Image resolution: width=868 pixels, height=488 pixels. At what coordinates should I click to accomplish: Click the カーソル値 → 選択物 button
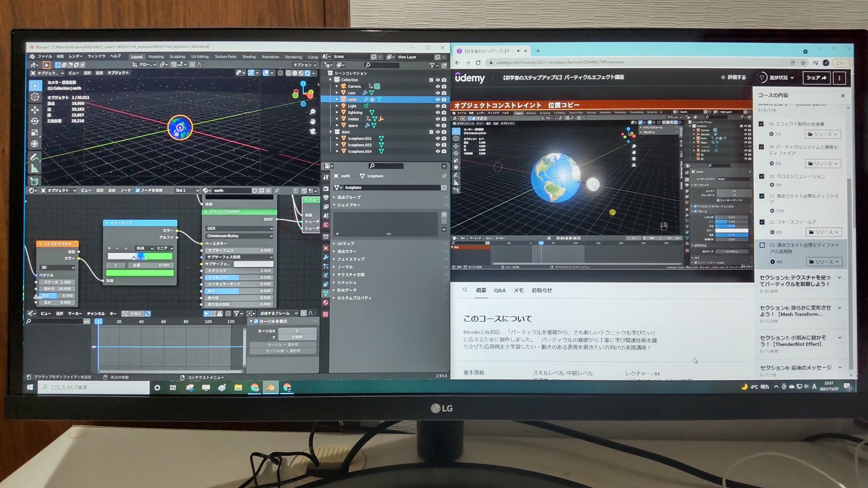click(283, 351)
